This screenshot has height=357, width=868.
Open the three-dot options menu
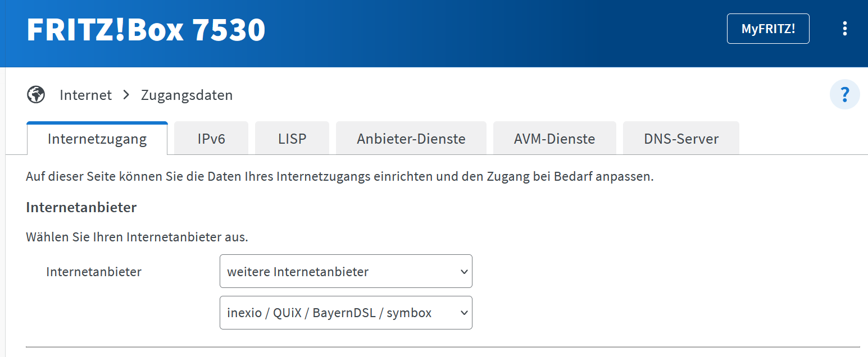point(844,29)
